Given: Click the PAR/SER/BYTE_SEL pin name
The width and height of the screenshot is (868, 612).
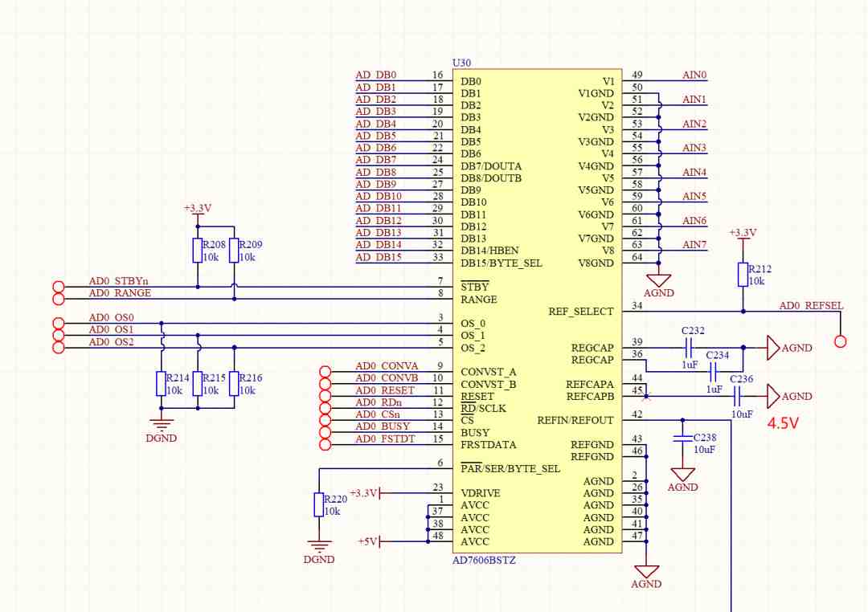Looking at the screenshot, I should click(x=510, y=469).
